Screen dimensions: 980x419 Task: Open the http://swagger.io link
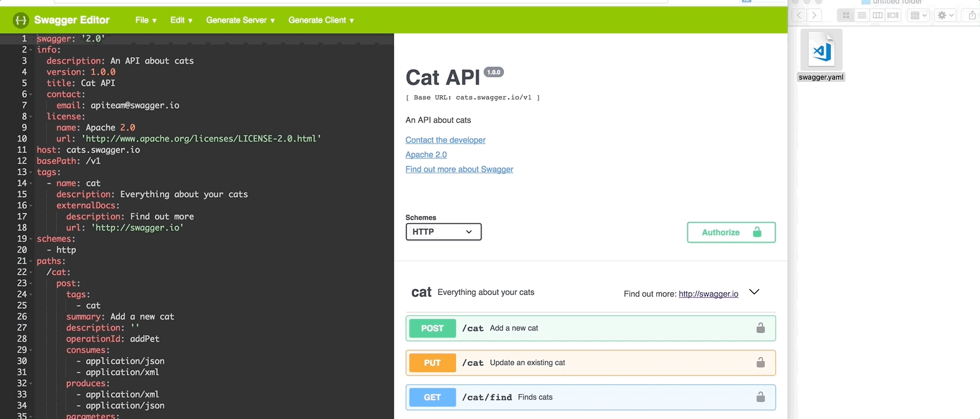tap(709, 294)
